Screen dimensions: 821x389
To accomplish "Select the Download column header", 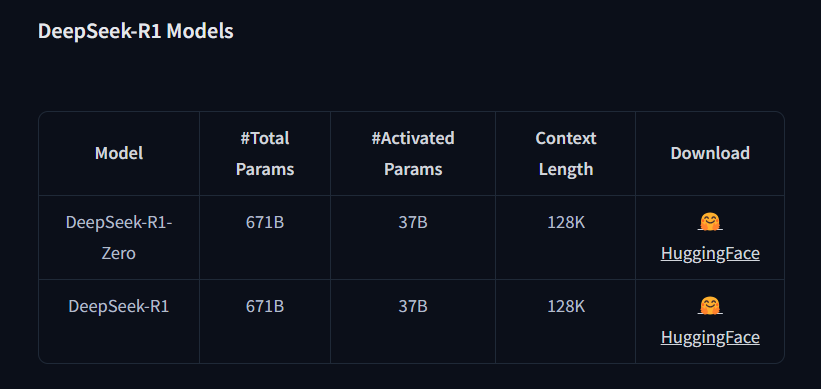I will pos(710,153).
